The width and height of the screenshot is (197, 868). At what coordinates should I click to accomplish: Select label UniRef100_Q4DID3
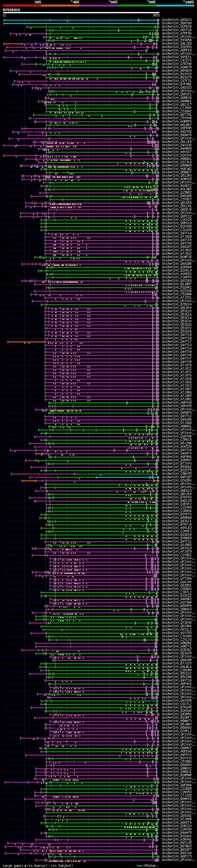click(177, 88)
